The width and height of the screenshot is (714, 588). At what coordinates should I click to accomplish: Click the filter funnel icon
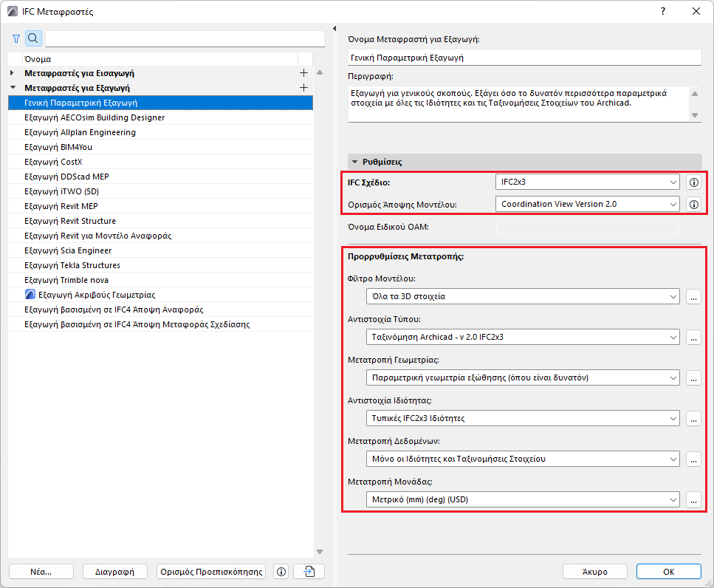[16, 38]
